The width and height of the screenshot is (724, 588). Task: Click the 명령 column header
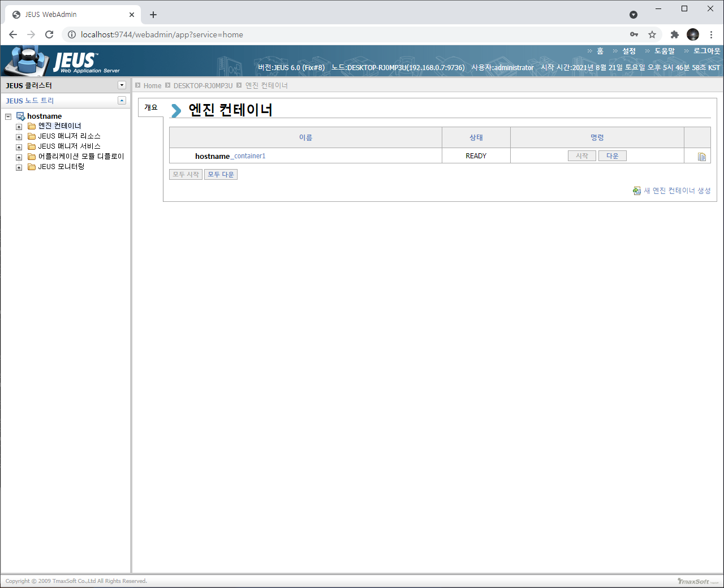click(x=597, y=137)
